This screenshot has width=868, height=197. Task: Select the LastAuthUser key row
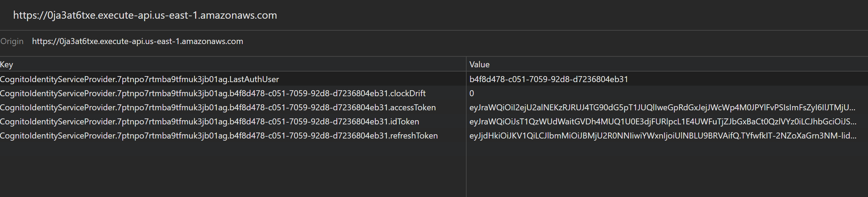[x=434, y=79]
